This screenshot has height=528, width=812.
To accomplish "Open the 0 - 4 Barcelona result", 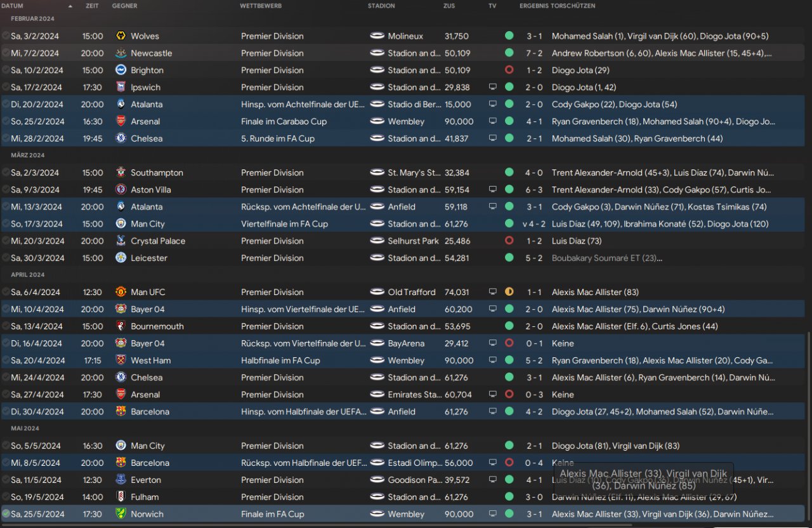I will (534, 463).
